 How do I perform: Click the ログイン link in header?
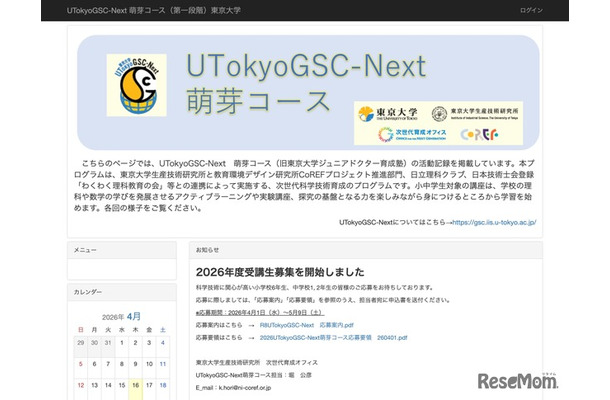click(531, 11)
